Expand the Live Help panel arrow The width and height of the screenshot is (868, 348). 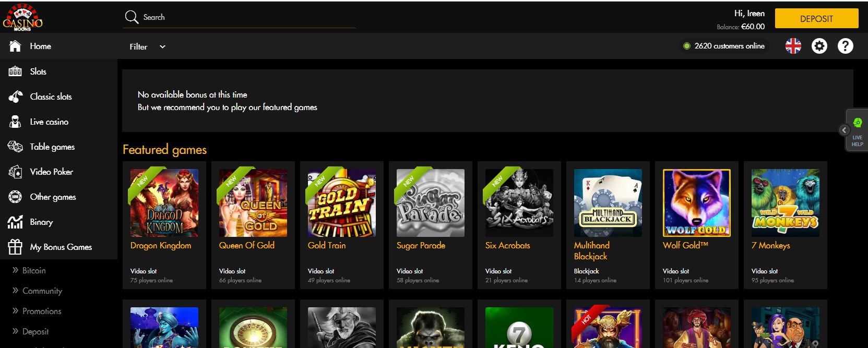pyautogui.click(x=844, y=130)
